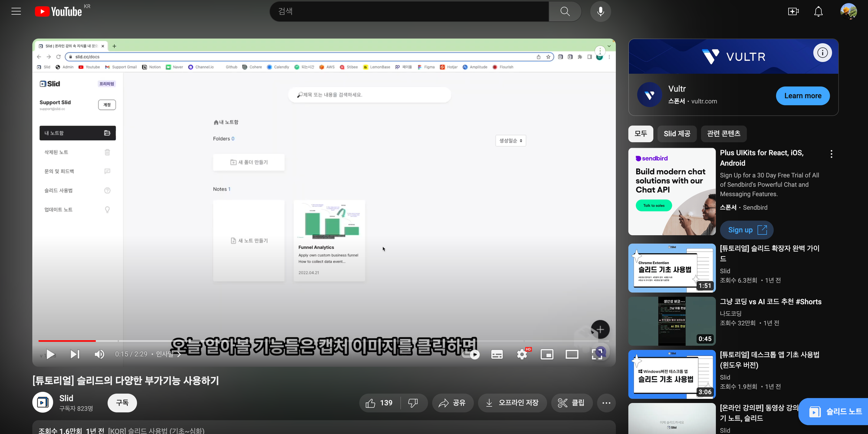
Task: Start voice search with microphone icon
Action: 600,11
